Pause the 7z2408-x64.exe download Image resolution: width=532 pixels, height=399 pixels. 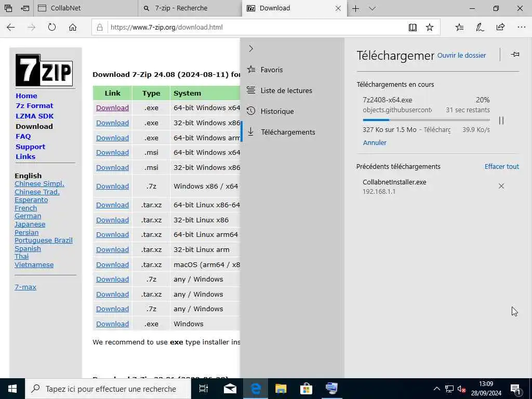pos(501,121)
